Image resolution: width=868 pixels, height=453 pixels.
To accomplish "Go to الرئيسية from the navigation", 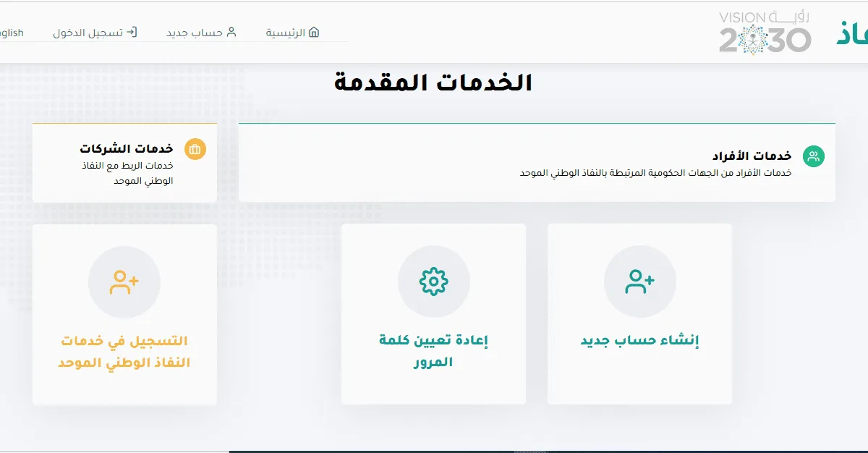I will 289,33.
